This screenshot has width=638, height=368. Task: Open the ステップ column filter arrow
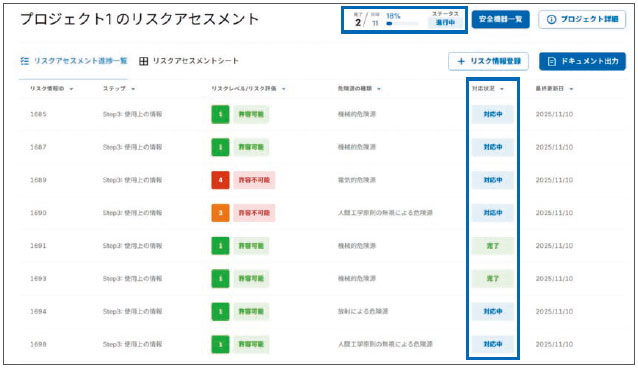click(x=133, y=89)
